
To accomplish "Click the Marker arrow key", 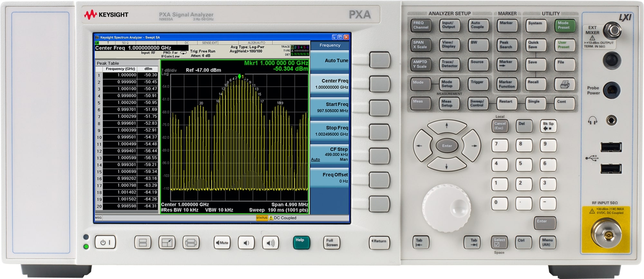I will 507,65.
